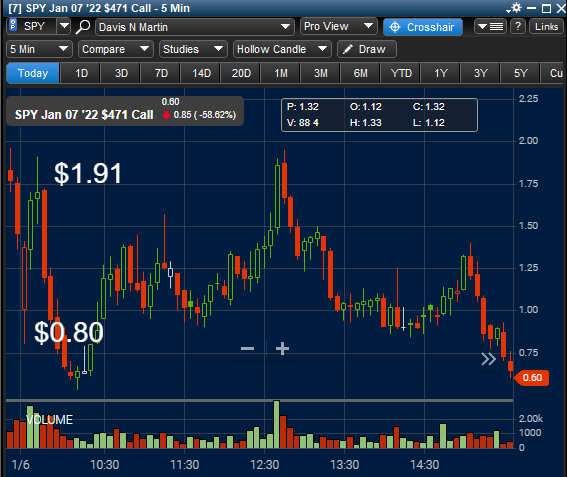The height and width of the screenshot is (477, 567).
Task: Click the $0.80 chart annotation
Action: [x=69, y=332]
